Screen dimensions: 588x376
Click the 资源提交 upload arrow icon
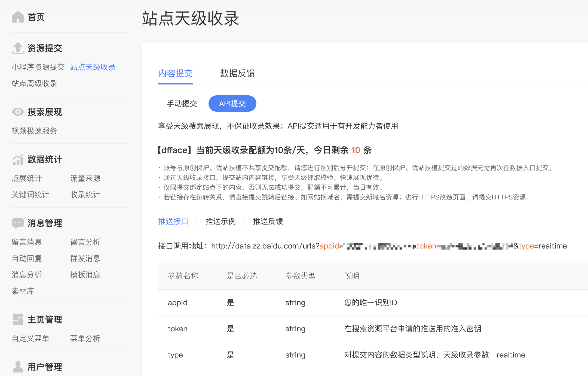[x=18, y=48]
